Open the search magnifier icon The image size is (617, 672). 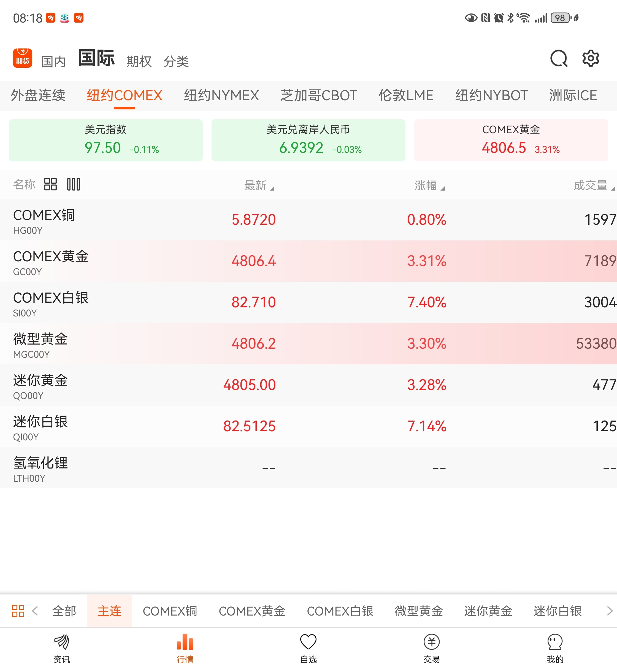coord(559,59)
